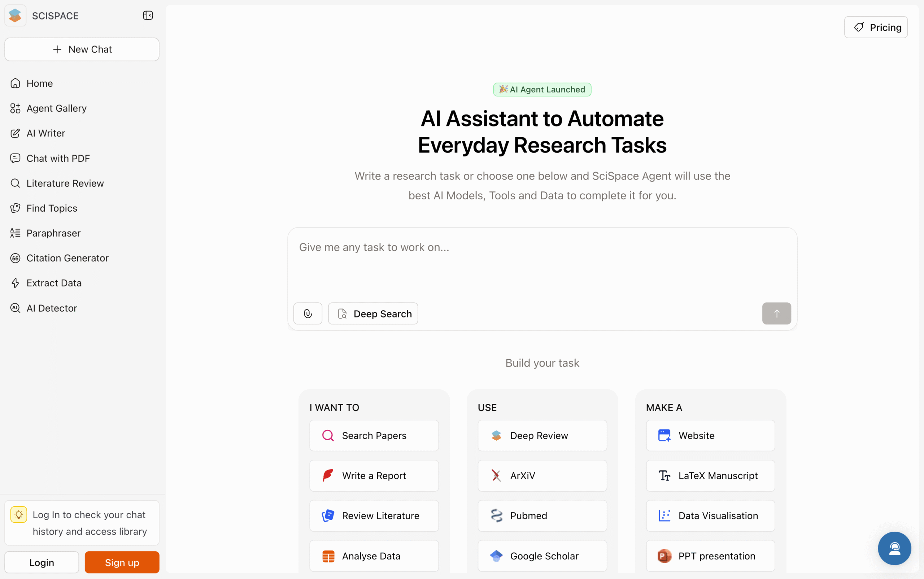
Task: Click the AI Agent Launched badge
Action: (x=542, y=90)
